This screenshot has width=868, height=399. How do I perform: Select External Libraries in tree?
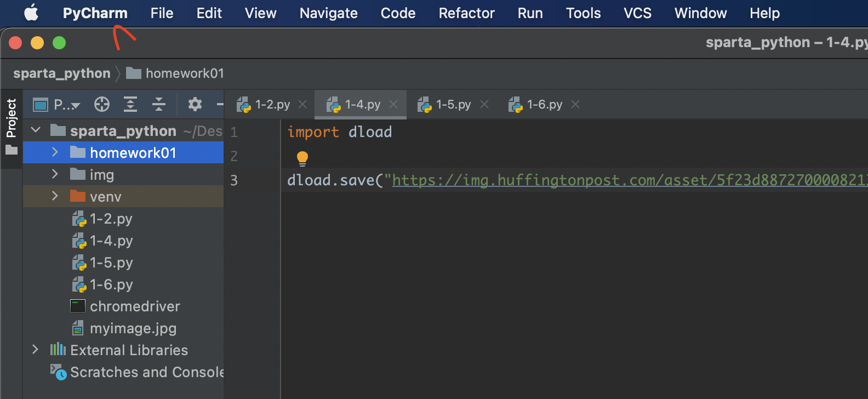coord(123,350)
